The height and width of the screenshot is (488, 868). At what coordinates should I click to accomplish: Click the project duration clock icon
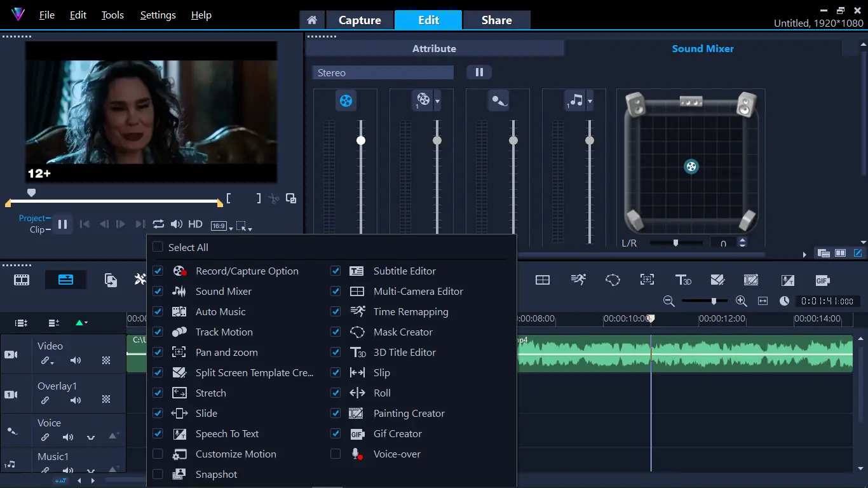[785, 301]
